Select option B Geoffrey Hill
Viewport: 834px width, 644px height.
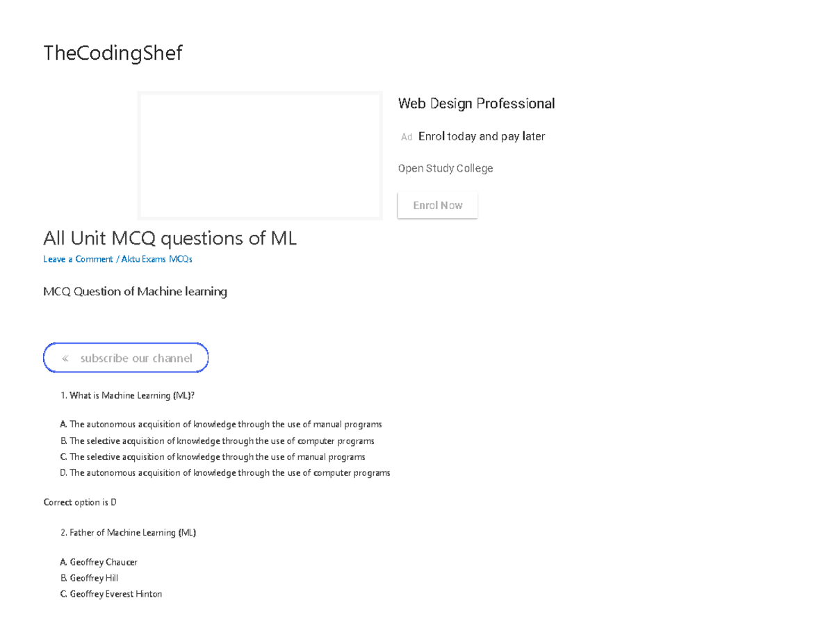pos(89,577)
